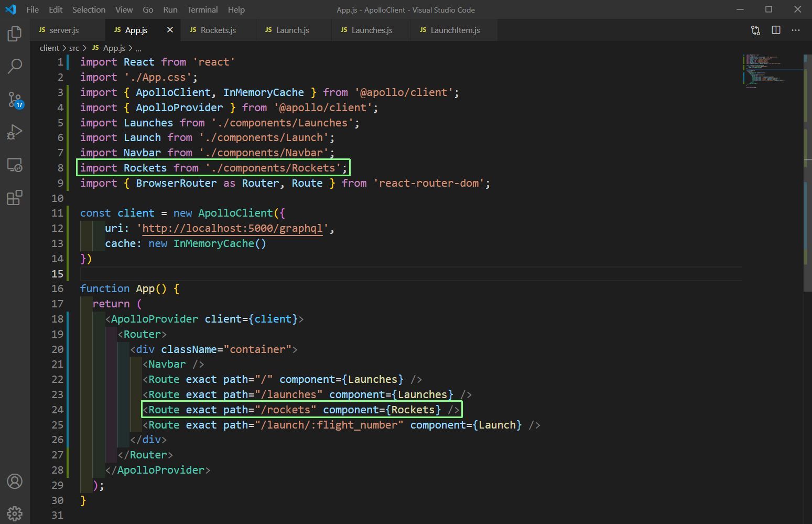Switch to the Launch.js tab

coord(294,30)
